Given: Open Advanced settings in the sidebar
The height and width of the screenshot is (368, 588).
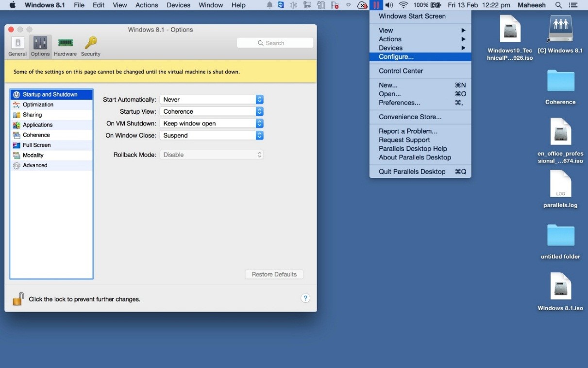Looking at the screenshot, I should click(51, 165).
